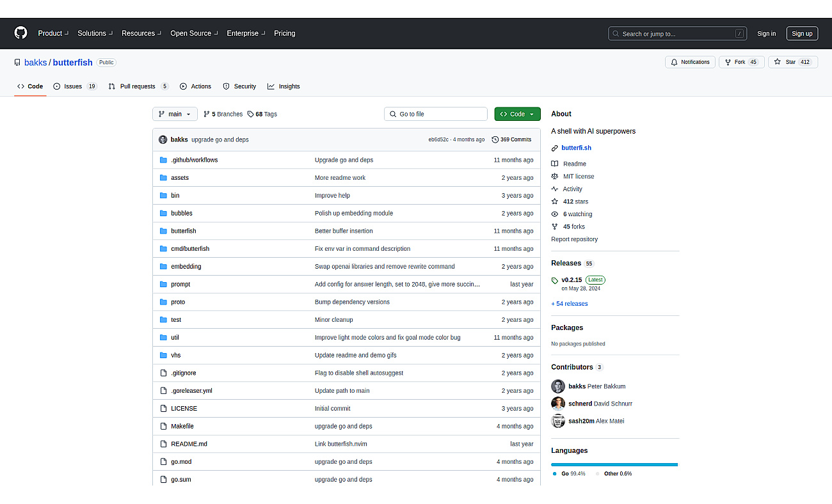
Task: Open David Schnurr's contributor avatar
Action: pyautogui.click(x=558, y=404)
